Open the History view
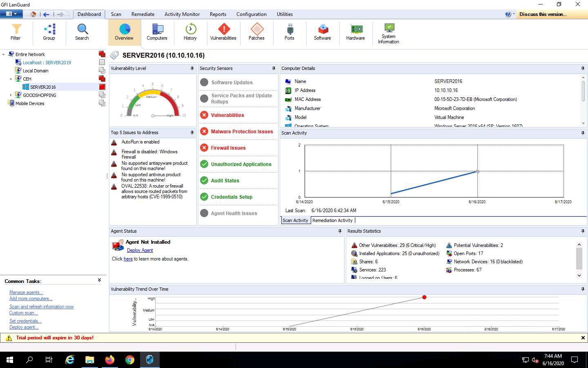 pos(190,32)
